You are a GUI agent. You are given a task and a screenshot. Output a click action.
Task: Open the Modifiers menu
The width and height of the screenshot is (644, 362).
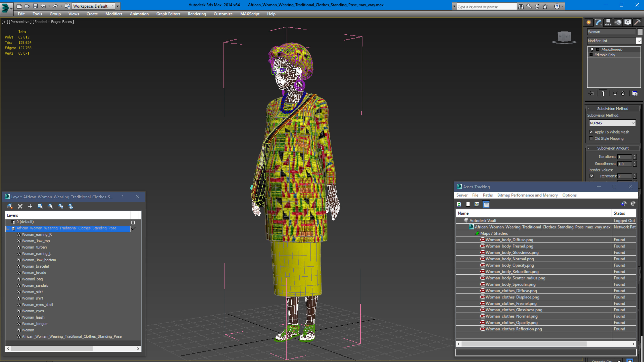click(114, 14)
